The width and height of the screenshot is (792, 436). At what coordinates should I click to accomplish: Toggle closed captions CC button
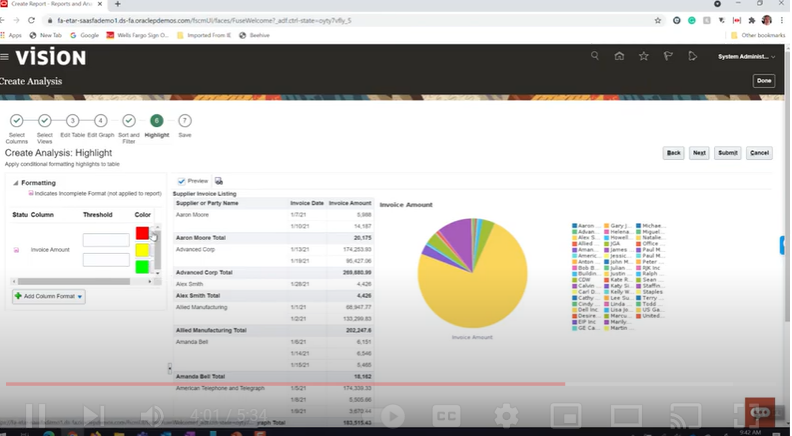coord(446,416)
